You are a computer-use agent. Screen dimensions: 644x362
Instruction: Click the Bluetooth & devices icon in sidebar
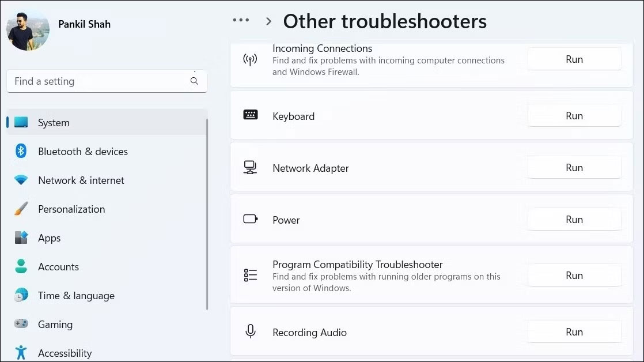[21, 151]
